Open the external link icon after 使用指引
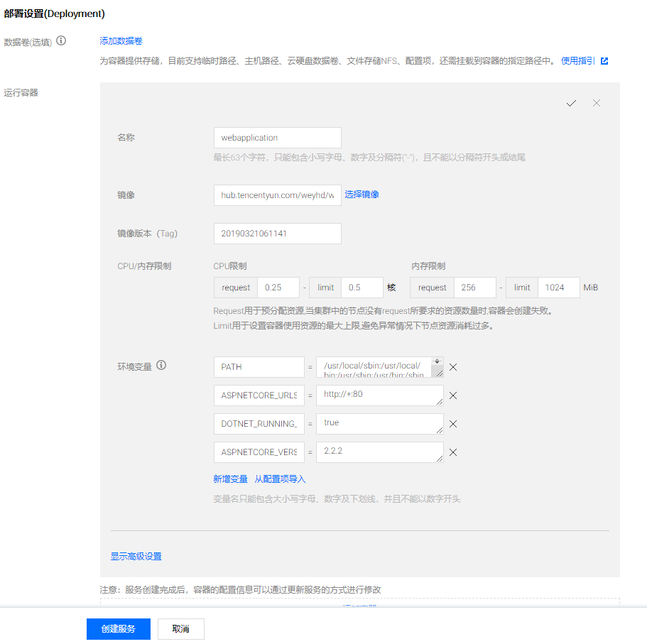The image size is (647, 644). pyautogui.click(x=604, y=61)
